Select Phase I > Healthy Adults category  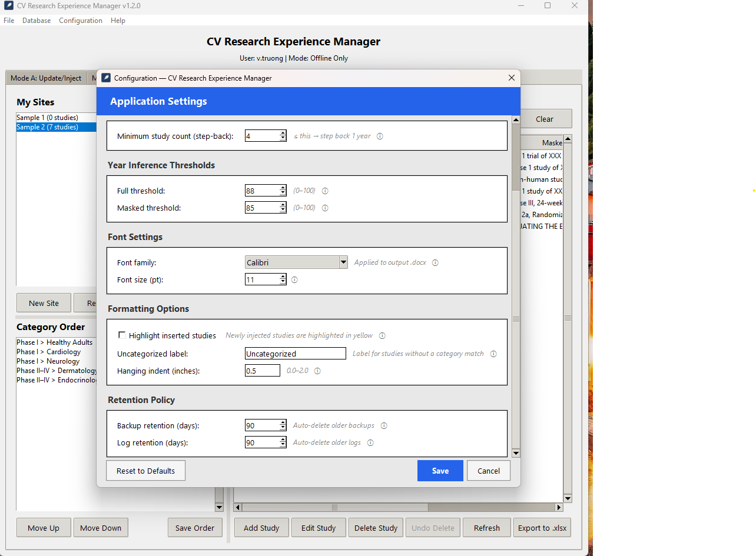(56, 342)
